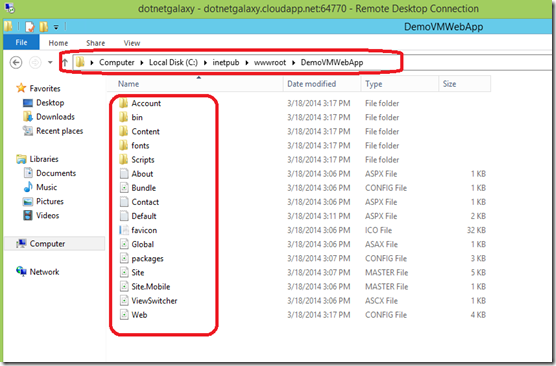Click Remote Desktop Connection title bar icon

[x=9, y=7]
